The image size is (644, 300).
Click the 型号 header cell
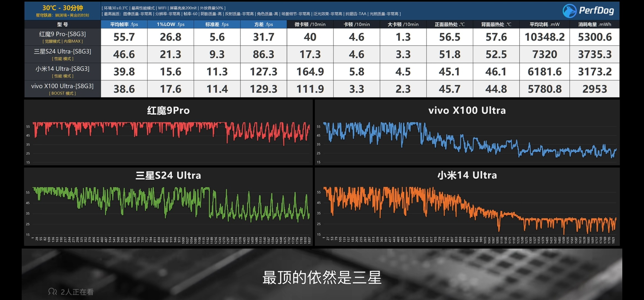(x=63, y=24)
